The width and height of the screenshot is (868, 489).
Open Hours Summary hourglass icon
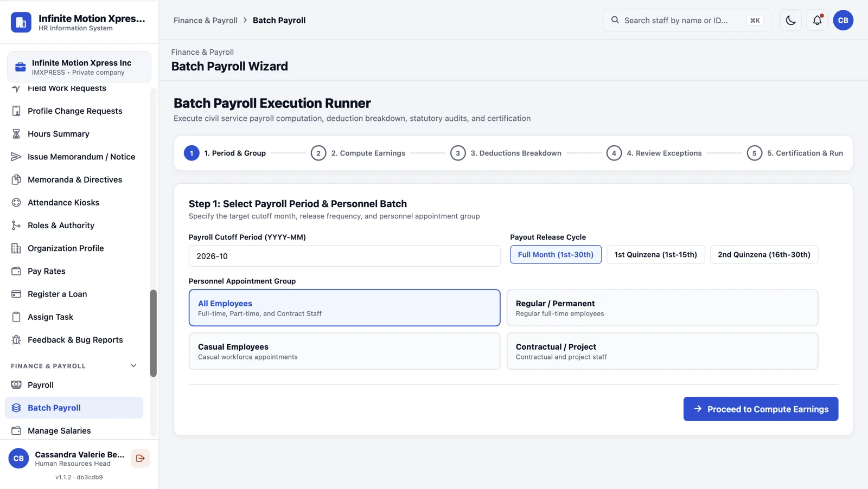click(16, 134)
